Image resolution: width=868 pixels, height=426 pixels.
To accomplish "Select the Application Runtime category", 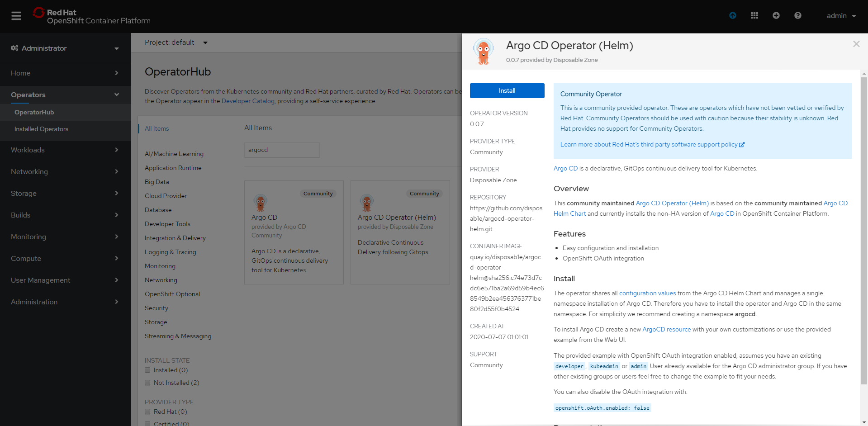I will coord(173,168).
